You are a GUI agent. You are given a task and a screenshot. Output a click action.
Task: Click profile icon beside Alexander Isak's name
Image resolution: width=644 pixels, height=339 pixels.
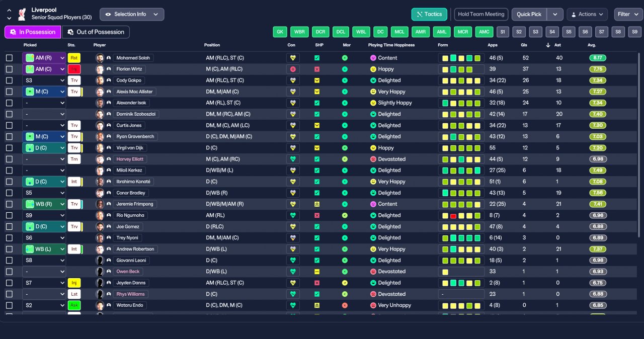[108, 103]
